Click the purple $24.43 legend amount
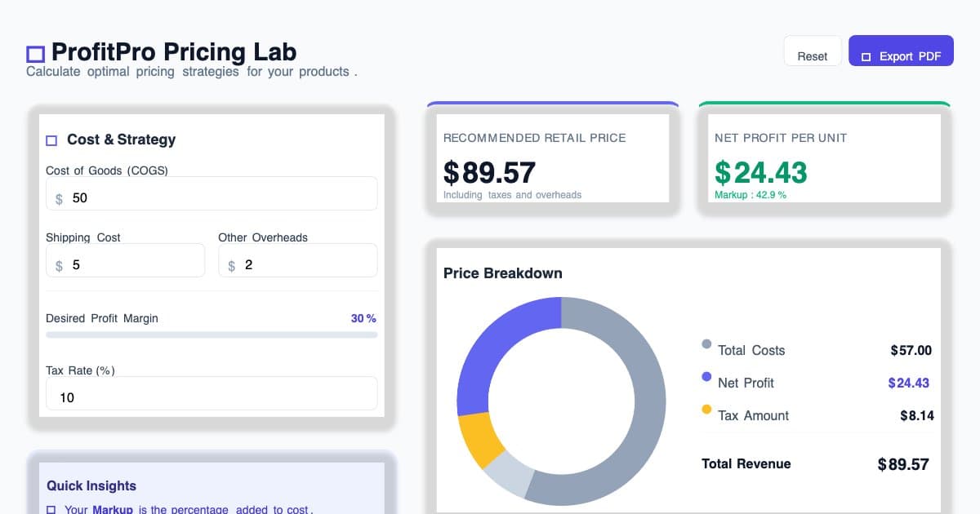 click(909, 383)
